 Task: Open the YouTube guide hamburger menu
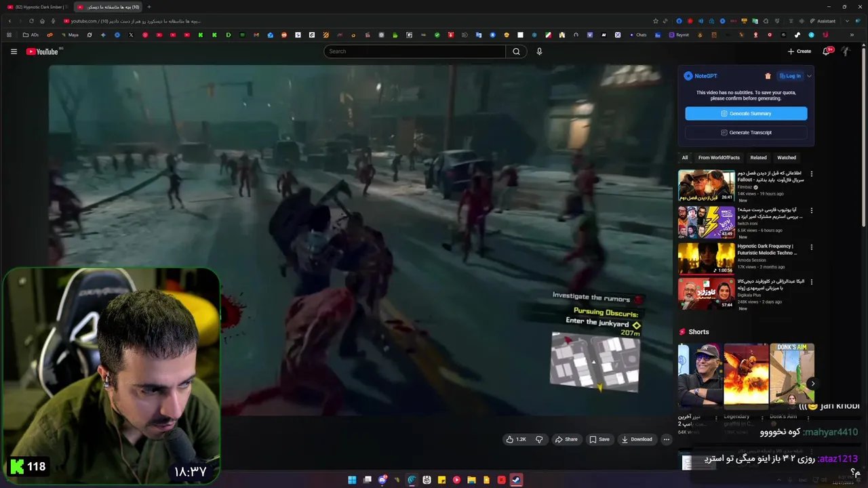coord(14,52)
